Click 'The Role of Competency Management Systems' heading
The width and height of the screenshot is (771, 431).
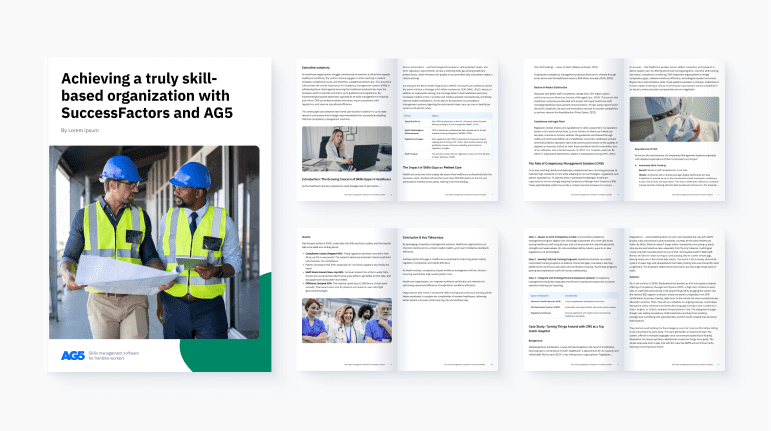click(566, 163)
